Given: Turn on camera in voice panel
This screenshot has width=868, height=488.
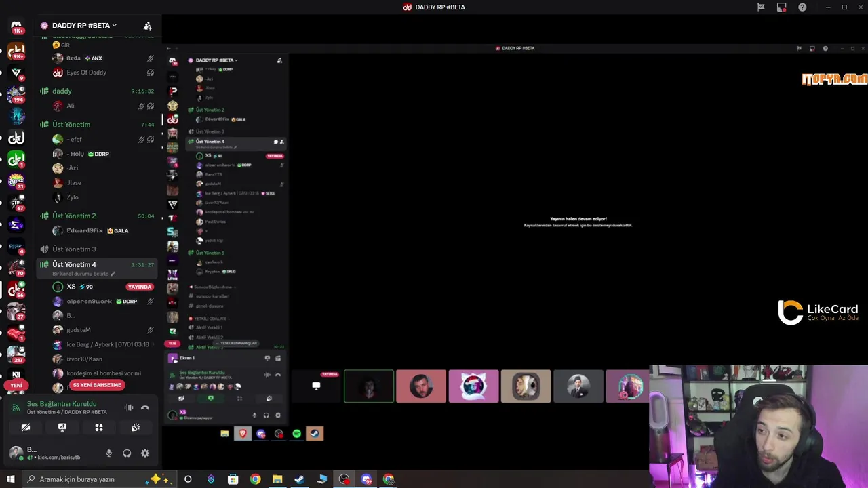Looking at the screenshot, I should pos(26,427).
